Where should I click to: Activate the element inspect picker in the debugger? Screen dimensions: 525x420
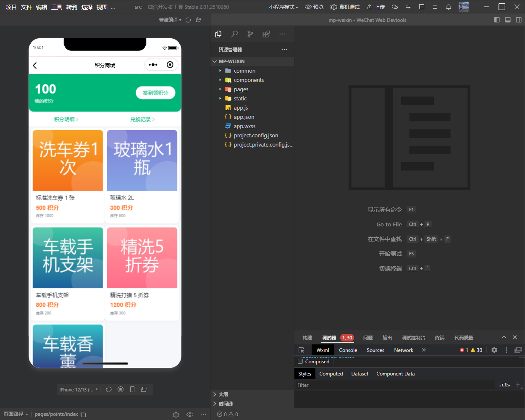point(301,350)
